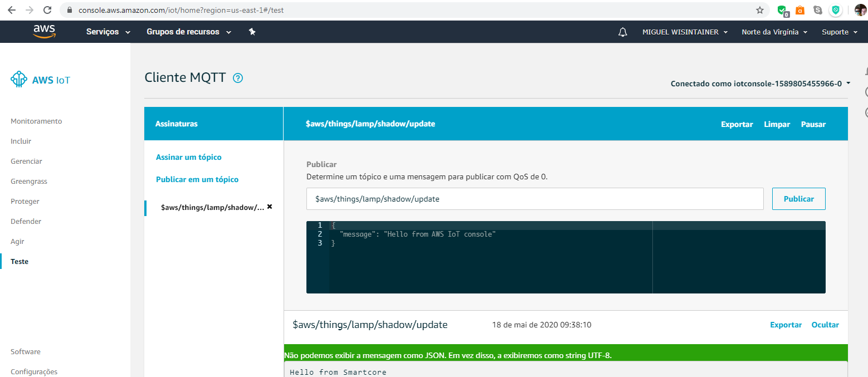The width and height of the screenshot is (868, 377).
Task: Open MIGUEL WISINTAINER account menu
Action: pos(685,32)
